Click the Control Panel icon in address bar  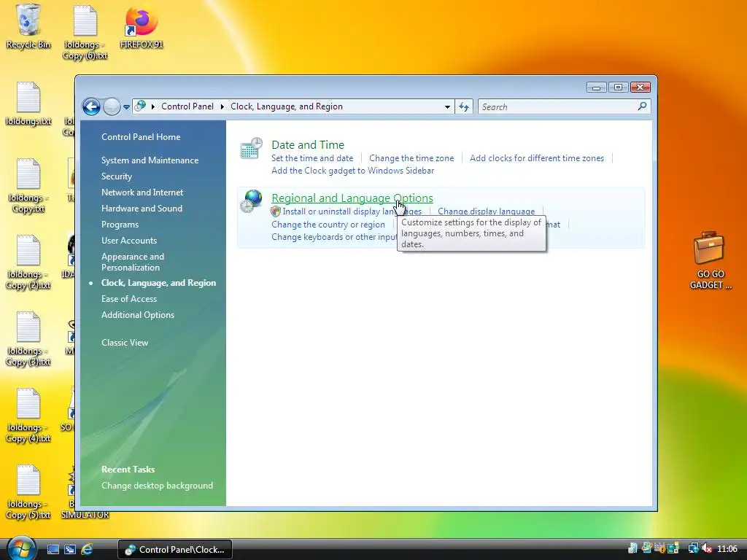140,106
